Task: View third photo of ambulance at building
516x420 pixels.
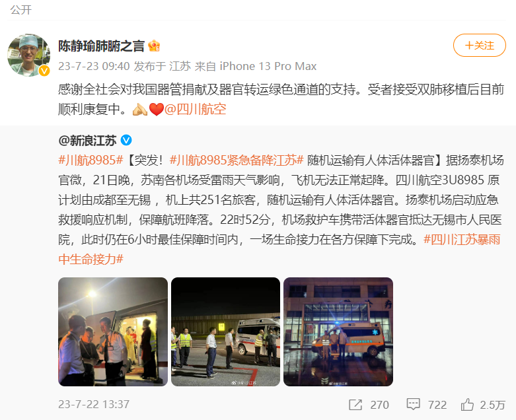Action: [338, 332]
